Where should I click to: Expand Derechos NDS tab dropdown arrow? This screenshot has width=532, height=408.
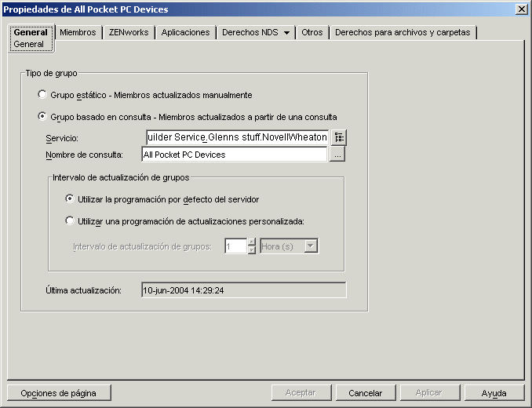(286, 33)
